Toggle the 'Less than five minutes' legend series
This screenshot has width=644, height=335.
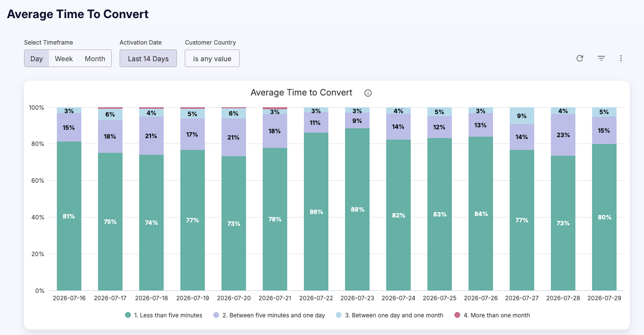pos(163,315)
